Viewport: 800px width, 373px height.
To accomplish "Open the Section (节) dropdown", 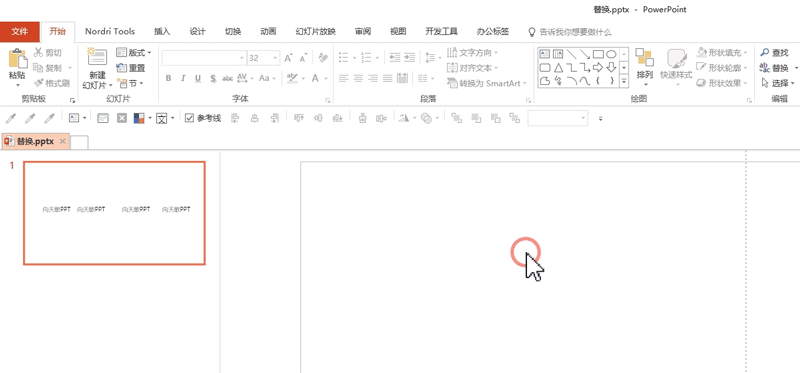I will [x=130, y=83].
